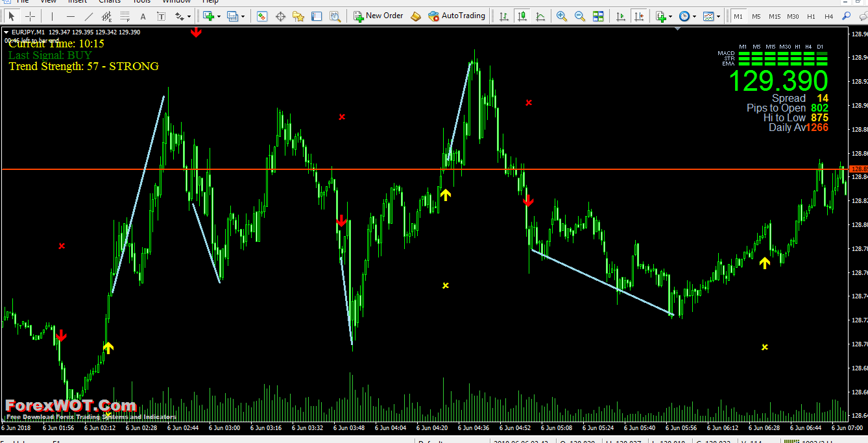Screen dimensions: 868x443
Task: Zoom in on the chart
Action: coord(562,16)
